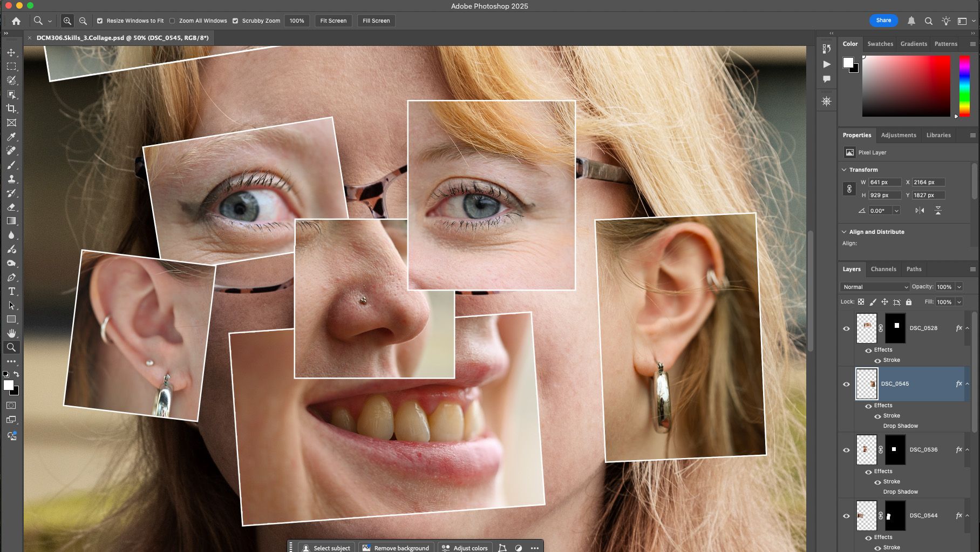
Task: Click the vertical hue slider
Action: (x=964, y=86)
